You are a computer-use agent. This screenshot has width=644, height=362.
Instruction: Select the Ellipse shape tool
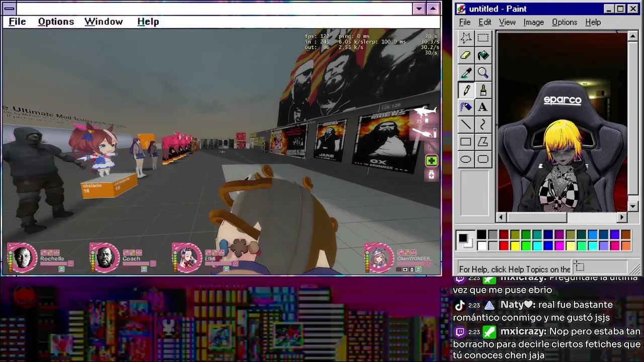point(466,159)
